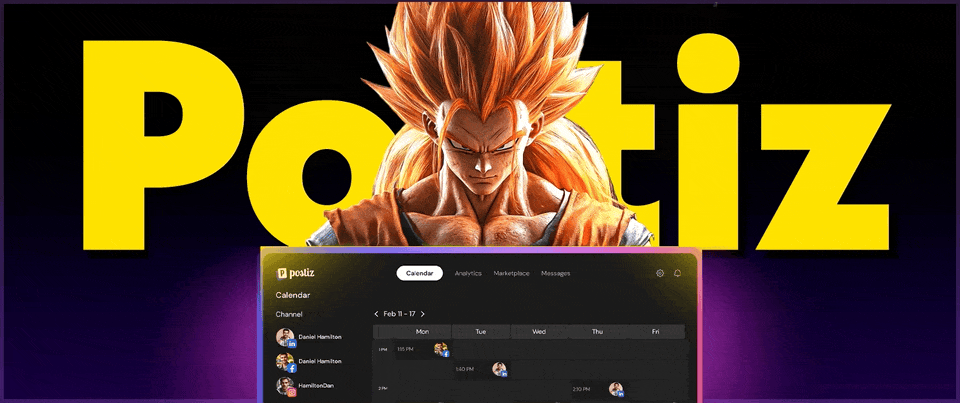
Task: Open the 1:40 PM LinkedIn post on Tuesday
Action: 499,369
